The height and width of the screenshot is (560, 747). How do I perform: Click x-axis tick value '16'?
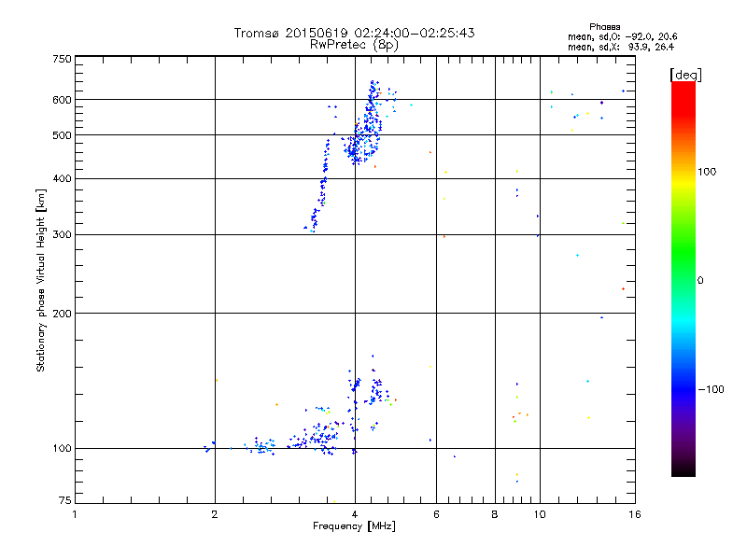635,514
